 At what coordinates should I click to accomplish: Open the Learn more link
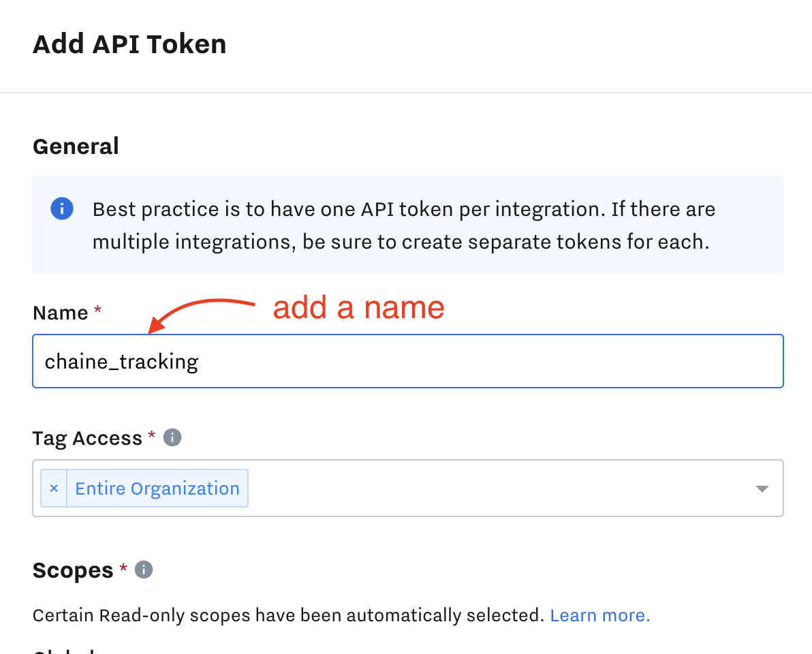[599, 615]
